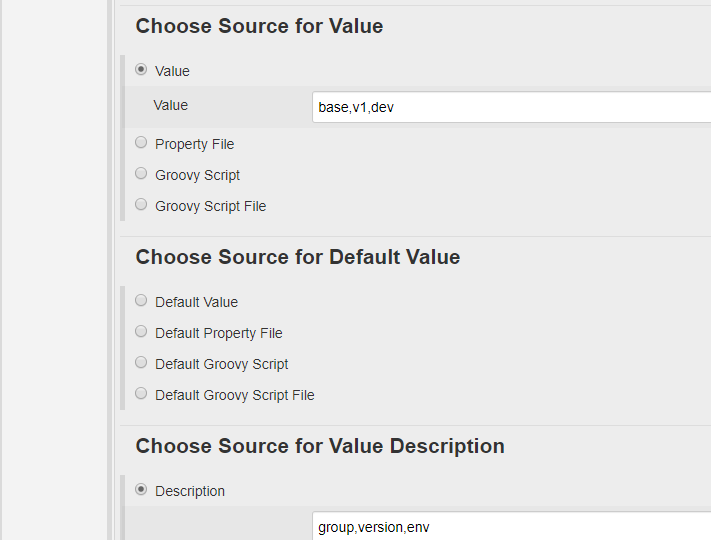Click the 'Choose Source for Value Description' heading

coord(320,446)
